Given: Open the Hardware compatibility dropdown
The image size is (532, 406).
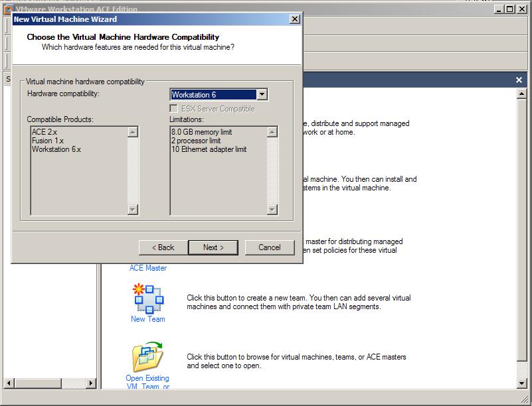Looking at the screenshot, I should [x=262, y=95].
